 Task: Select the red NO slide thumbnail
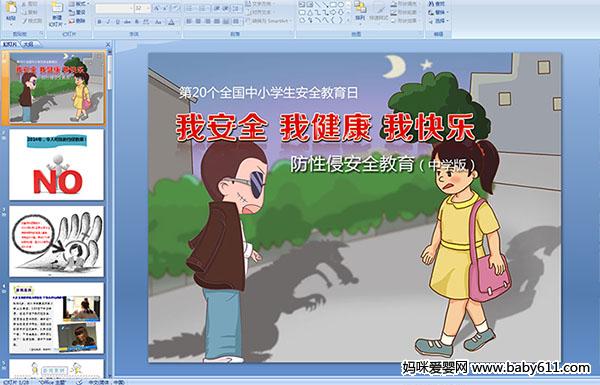point(57,165)
